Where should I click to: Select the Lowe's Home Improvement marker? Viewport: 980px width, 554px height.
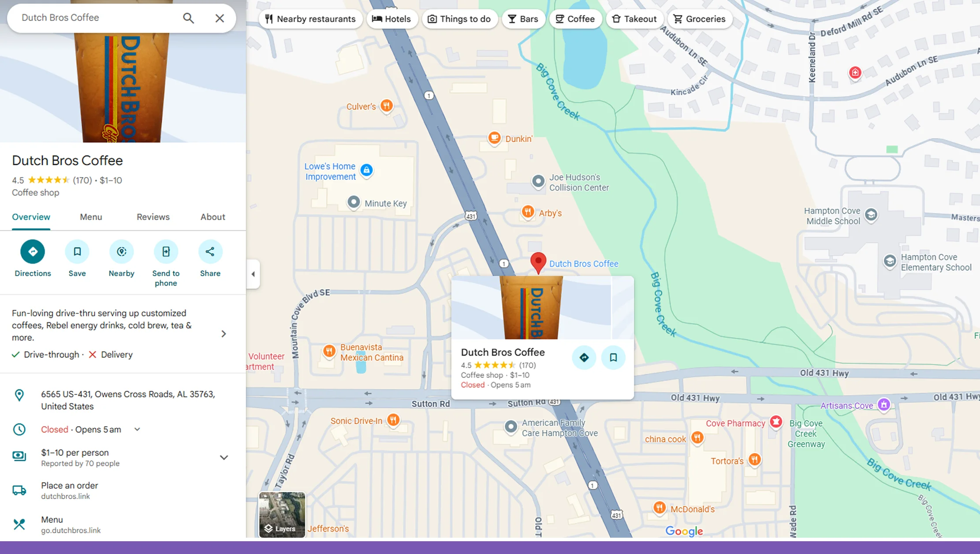click(366, 170)
